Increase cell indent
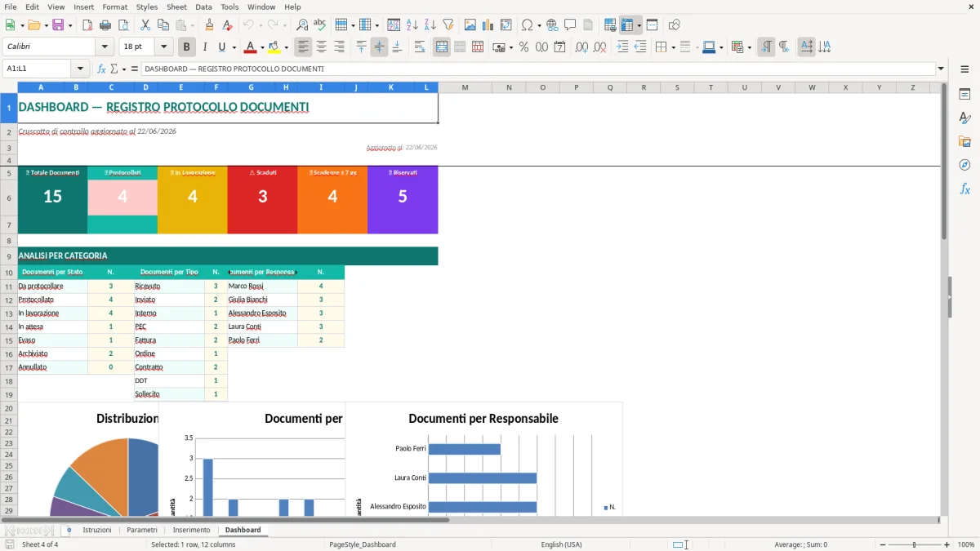The height and width of the screenshot is (551, 980). tap(622, 47)
